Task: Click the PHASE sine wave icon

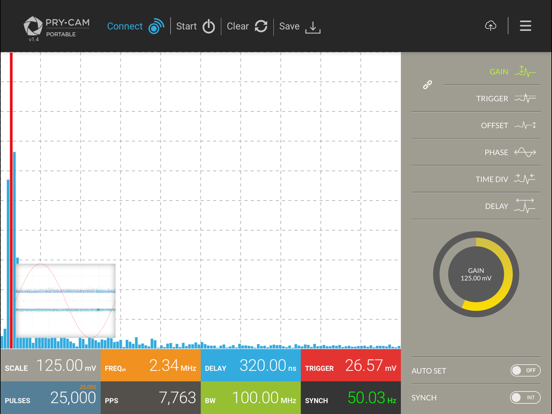Action: coord(525,152)
